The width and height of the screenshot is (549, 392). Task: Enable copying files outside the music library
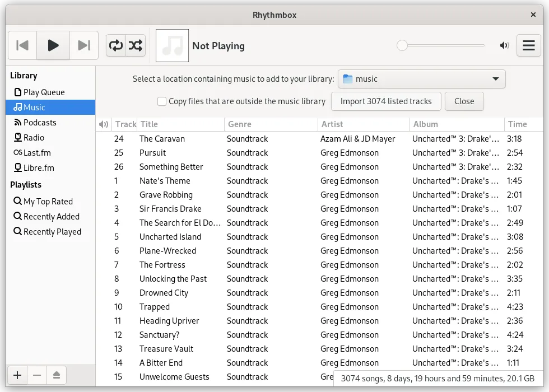point(162,101)
